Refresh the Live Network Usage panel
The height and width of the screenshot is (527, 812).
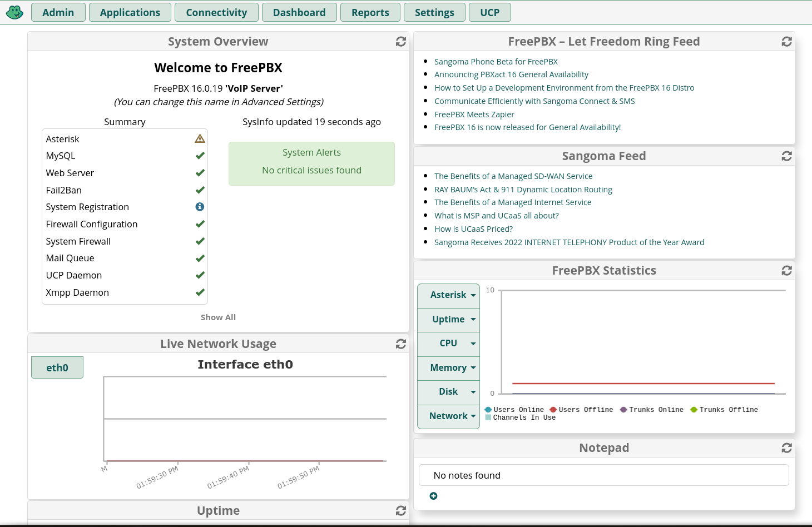click(400, 344)
